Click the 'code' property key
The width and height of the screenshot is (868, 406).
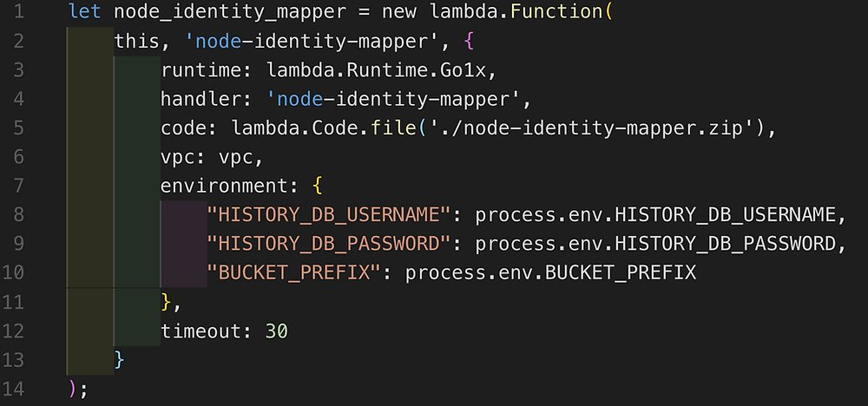[184, 128]
